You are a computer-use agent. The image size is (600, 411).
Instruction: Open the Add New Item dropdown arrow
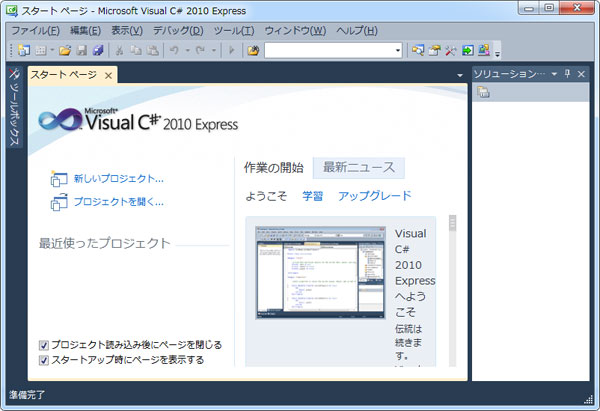52,50
